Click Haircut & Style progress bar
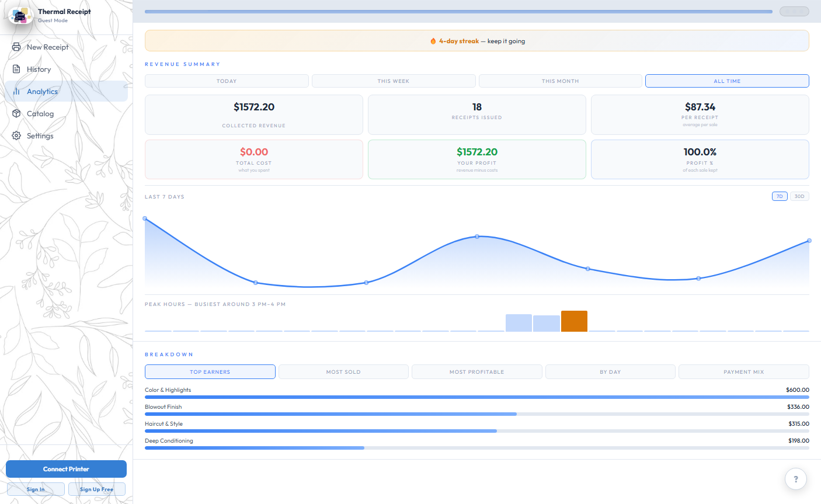 (x=477, y=431)
